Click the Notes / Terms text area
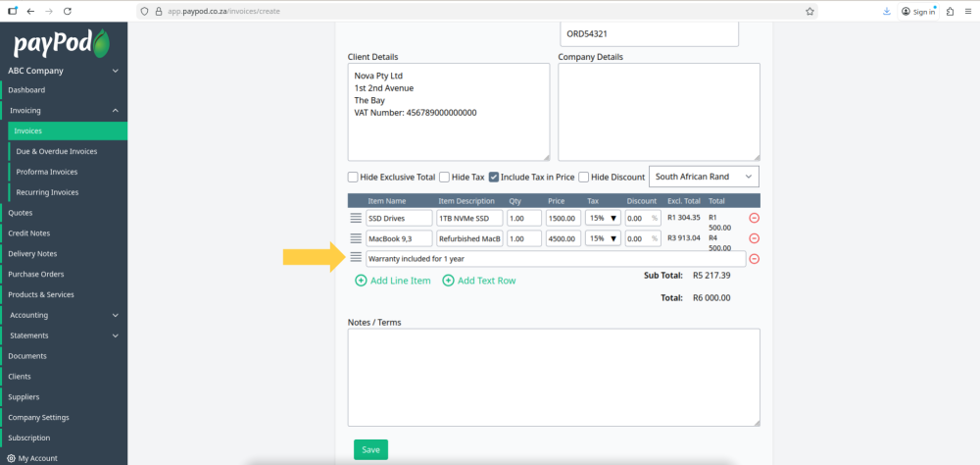Viewport: 980px width, 465px height. (x=554, y=378)
